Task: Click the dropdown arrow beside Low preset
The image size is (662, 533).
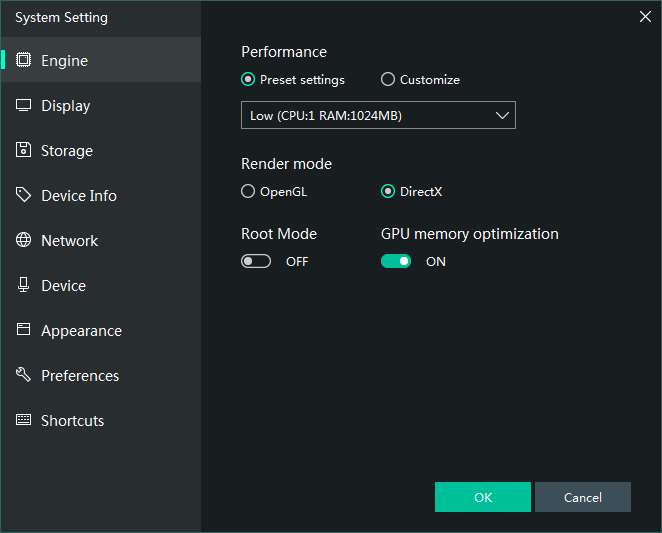Action: tap(502, 115)
